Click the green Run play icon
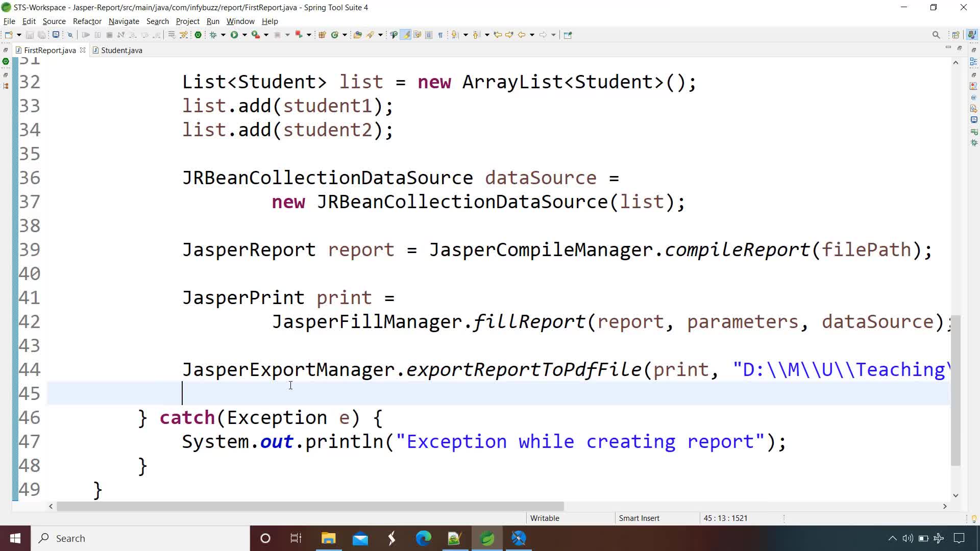The image size is (980, 551). click(234, 35)
